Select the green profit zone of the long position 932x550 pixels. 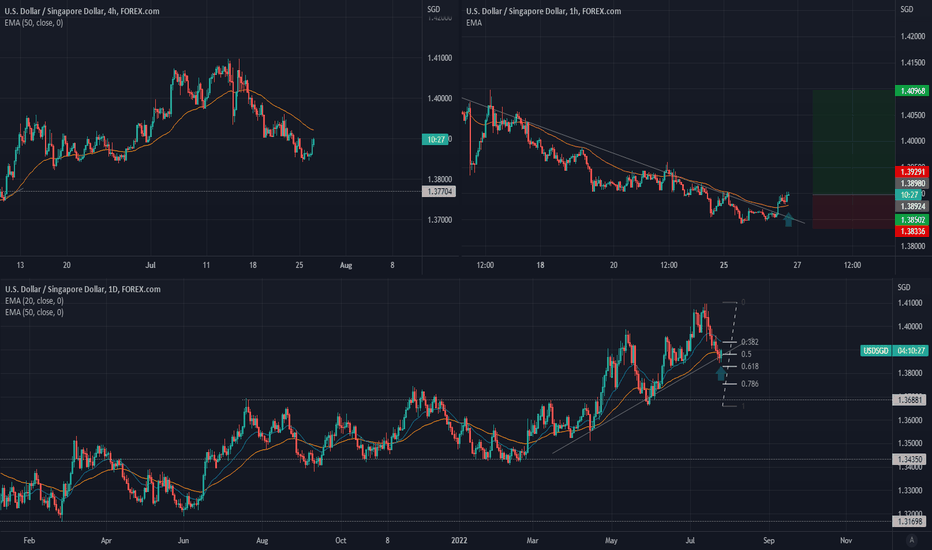pyautogui.click(x=854, y=143)
